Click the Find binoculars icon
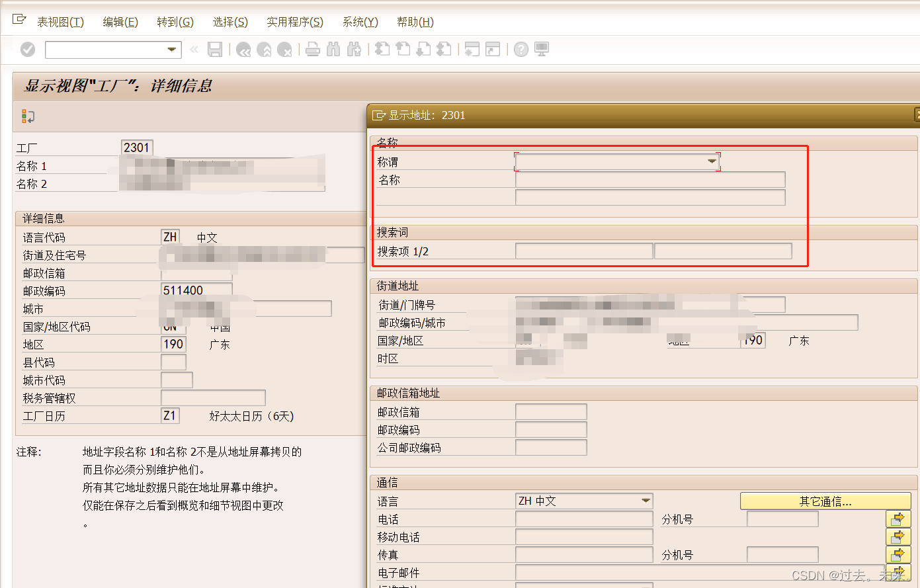Screen dimensions: 920x588 point(333,49)
